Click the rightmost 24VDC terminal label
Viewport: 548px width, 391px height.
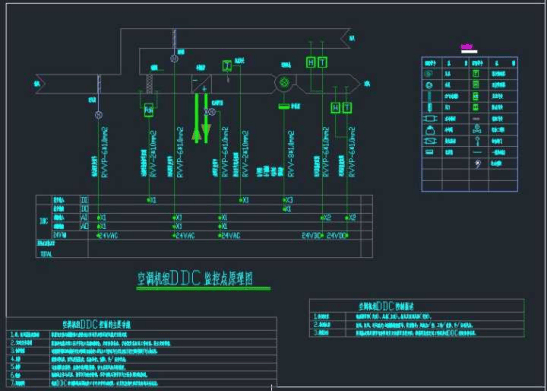click(337, 236)
